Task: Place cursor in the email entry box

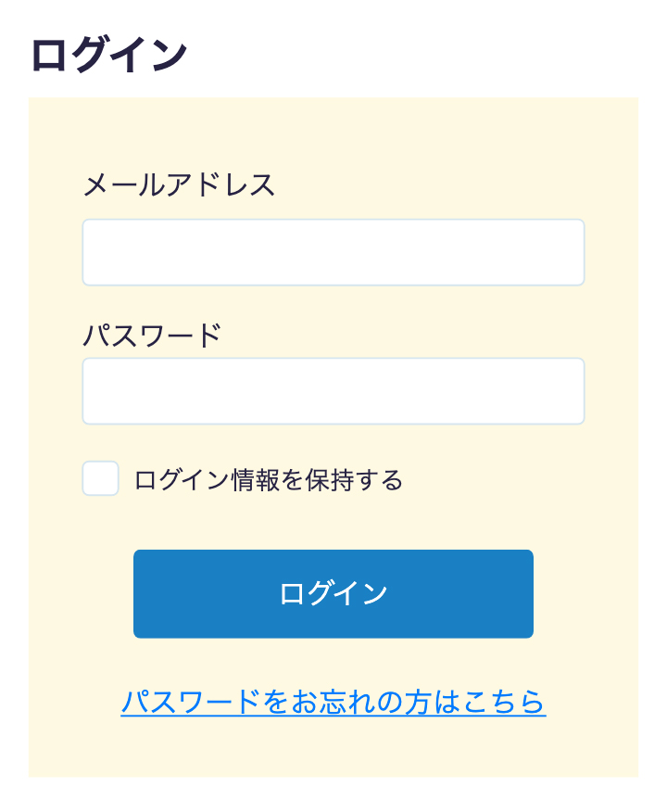Action: tap(333, 251)
